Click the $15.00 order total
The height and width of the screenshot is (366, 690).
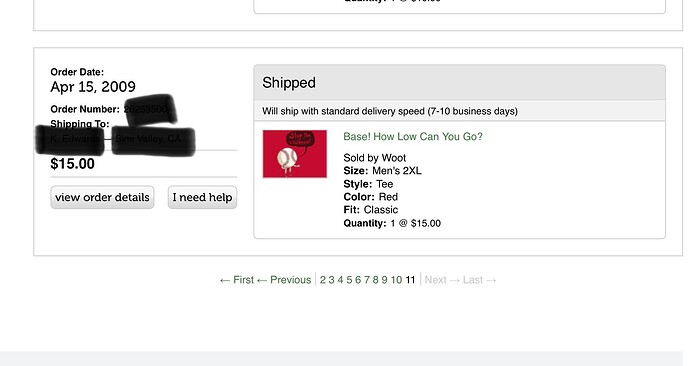[x=73, y=164]
